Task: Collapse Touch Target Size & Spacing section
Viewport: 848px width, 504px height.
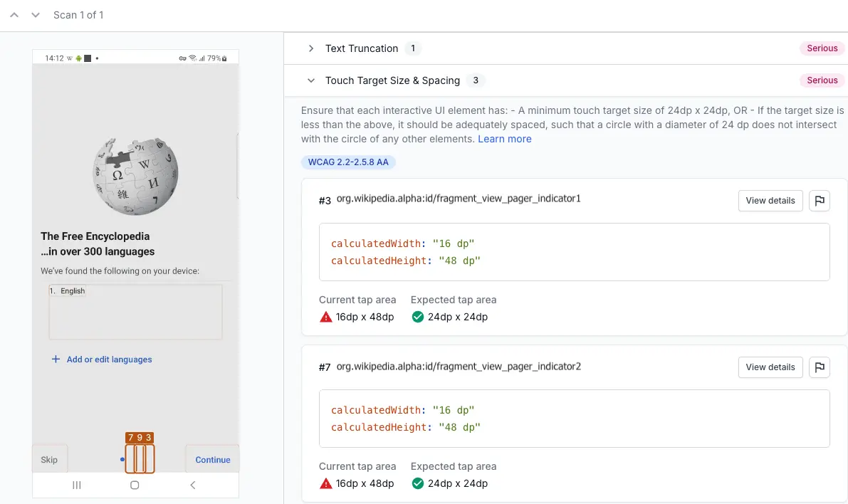Action: tap(311, 80)
